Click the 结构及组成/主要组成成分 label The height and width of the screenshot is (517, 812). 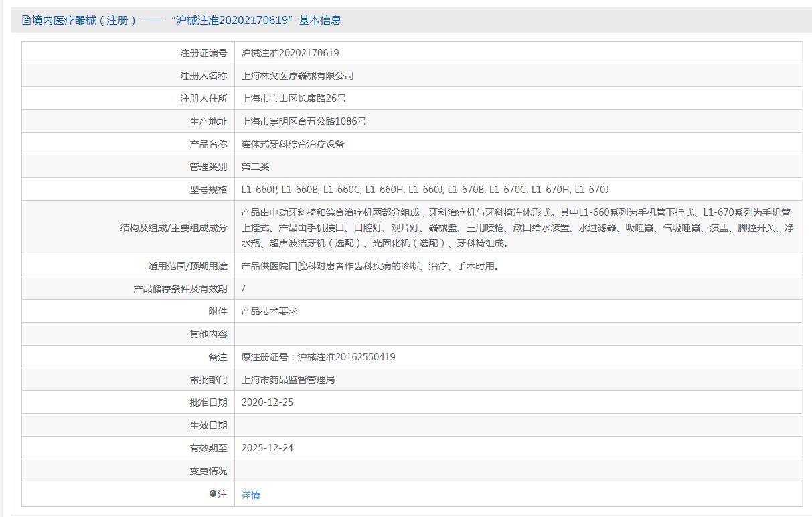(x=173, y=228)
